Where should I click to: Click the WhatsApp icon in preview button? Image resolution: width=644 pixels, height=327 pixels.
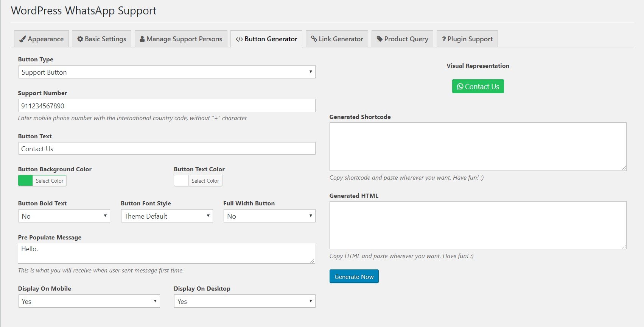(460, 87)
